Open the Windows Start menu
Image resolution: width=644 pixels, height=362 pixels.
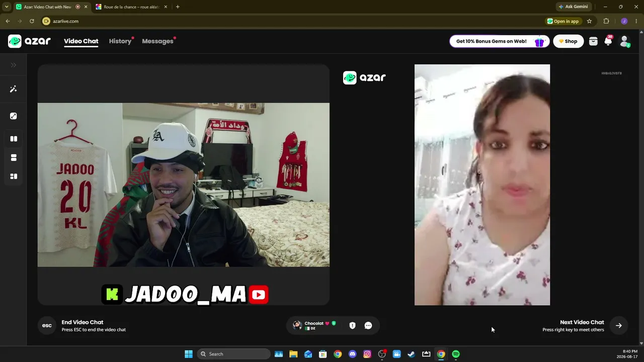189,354
